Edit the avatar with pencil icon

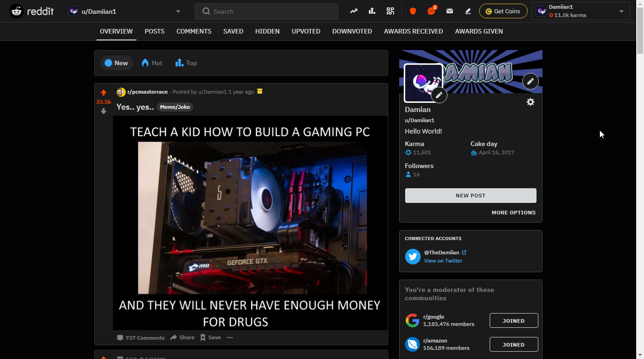439,95
